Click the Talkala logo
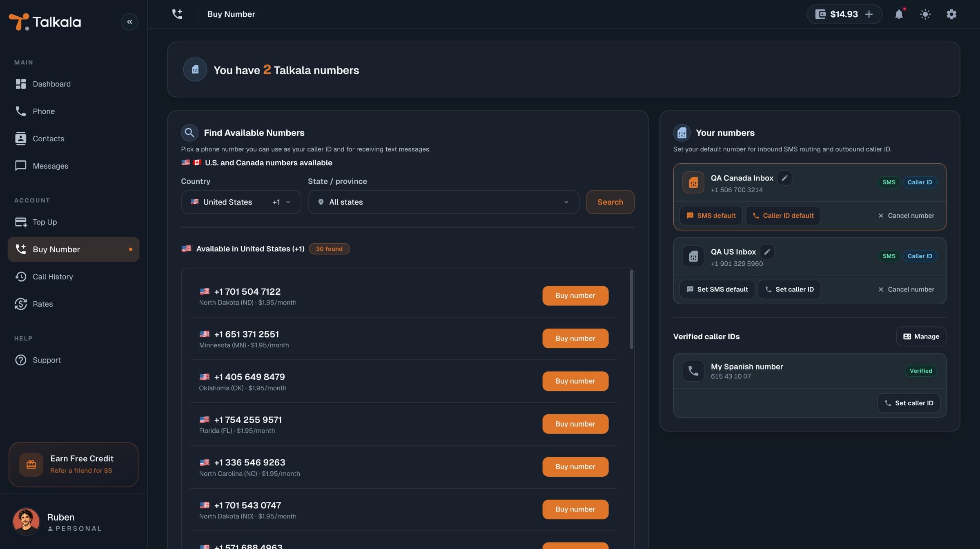This screenshot has height=549, width=980. [45, 22]
